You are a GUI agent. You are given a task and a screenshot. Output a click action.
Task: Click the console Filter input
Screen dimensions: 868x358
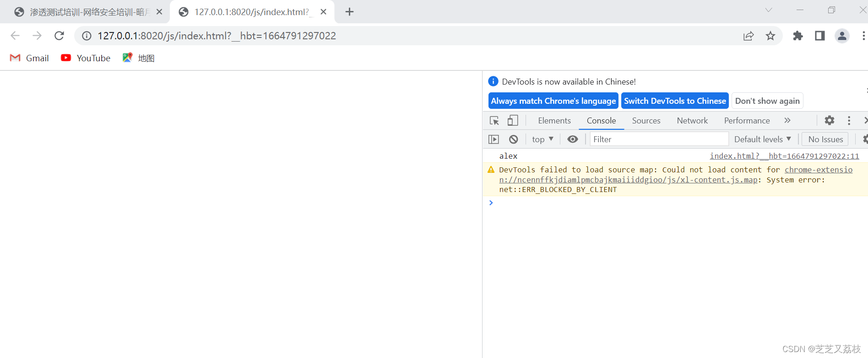[x=659, y=139]
